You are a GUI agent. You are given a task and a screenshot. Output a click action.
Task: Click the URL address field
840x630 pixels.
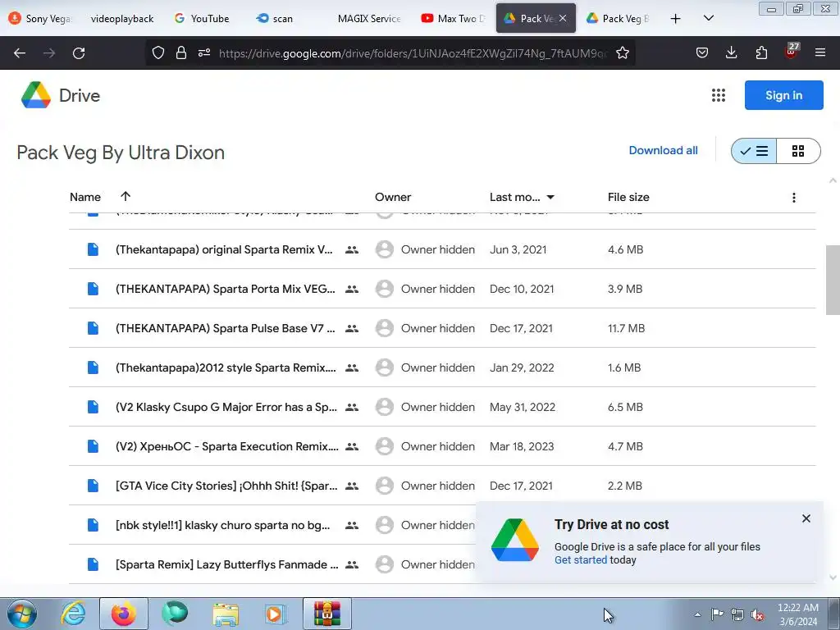tap(413, 53)
